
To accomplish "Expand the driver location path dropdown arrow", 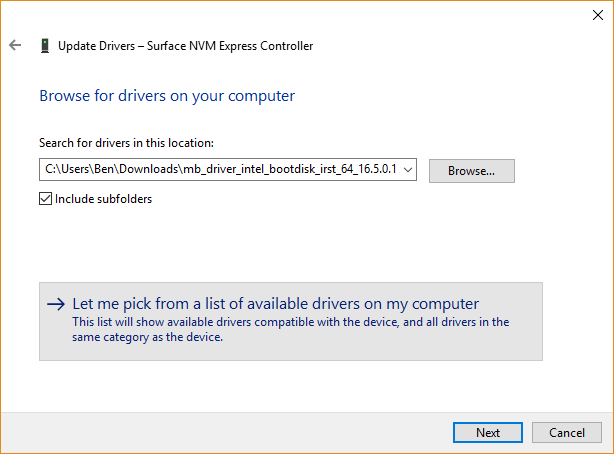I will tap(407, 170).
